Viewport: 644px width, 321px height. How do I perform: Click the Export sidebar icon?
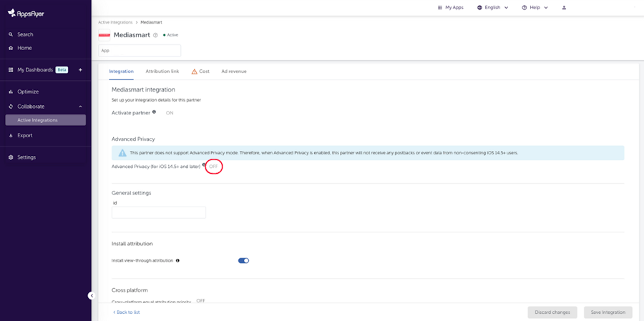[x=11, y=135]
